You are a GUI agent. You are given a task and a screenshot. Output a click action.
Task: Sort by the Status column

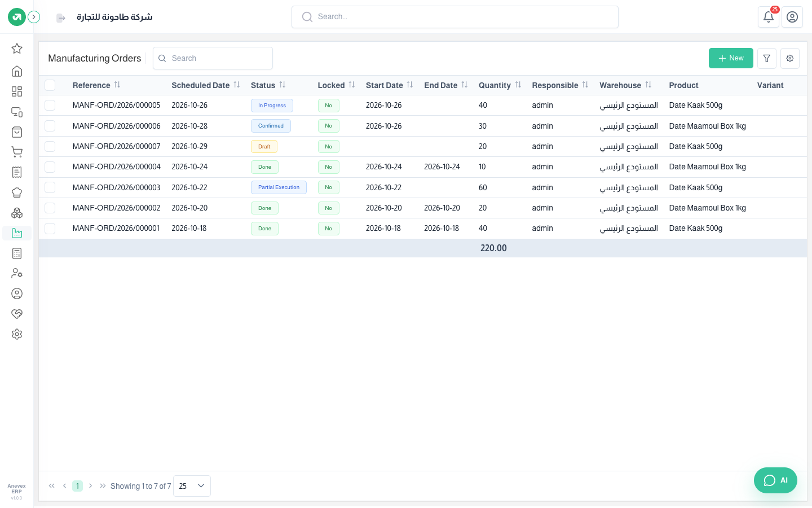(283, 85)
